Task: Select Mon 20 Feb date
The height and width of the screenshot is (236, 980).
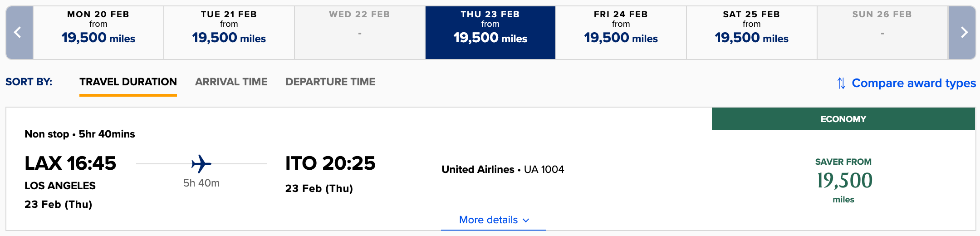Action: pyautogui.click(x=98, y=33)
